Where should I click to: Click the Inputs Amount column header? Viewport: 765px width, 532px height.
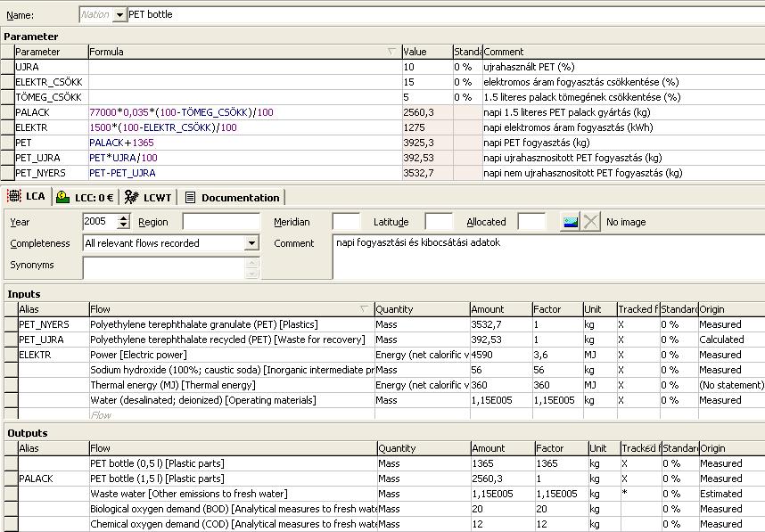pyautogui.click(x=501, y=309)
